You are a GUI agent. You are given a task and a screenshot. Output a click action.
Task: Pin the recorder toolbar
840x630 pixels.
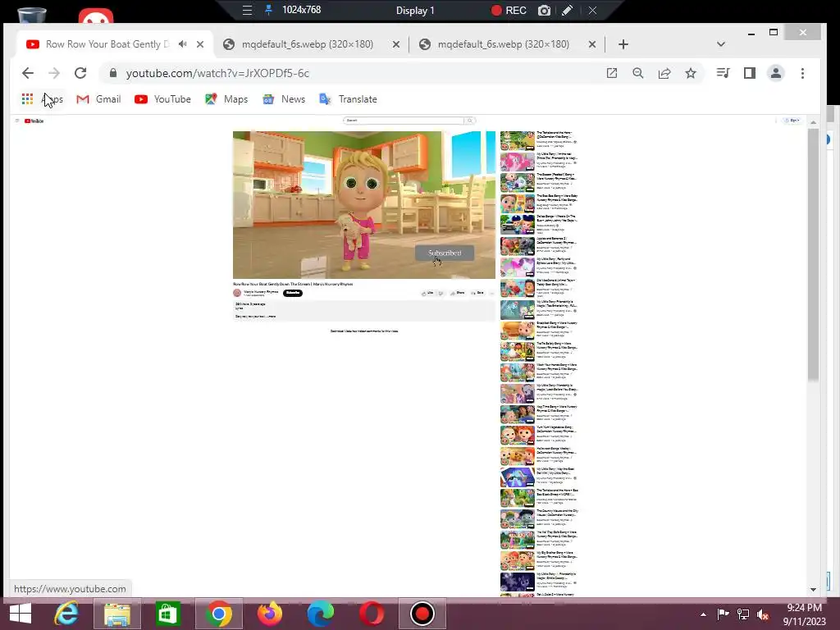point(268,10)
